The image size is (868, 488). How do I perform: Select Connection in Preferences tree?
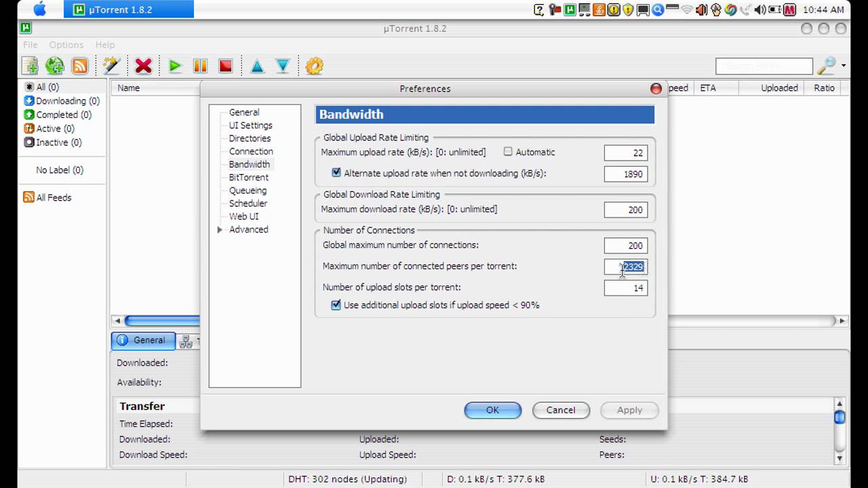coord(251,151)
